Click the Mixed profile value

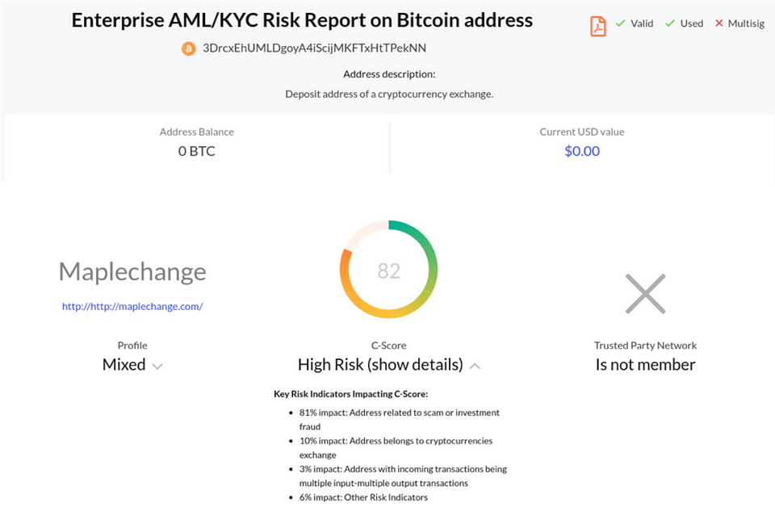coord(124,365)
